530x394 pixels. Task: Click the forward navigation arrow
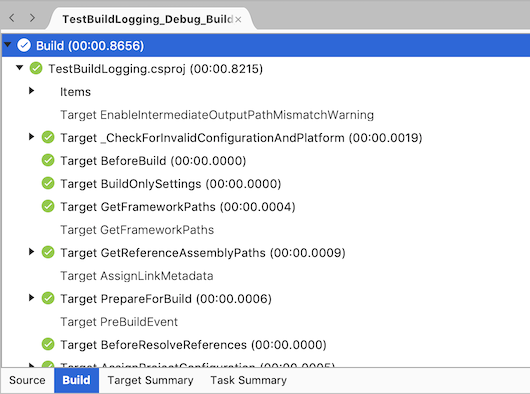pyautogui.click(x=32, y=18)
